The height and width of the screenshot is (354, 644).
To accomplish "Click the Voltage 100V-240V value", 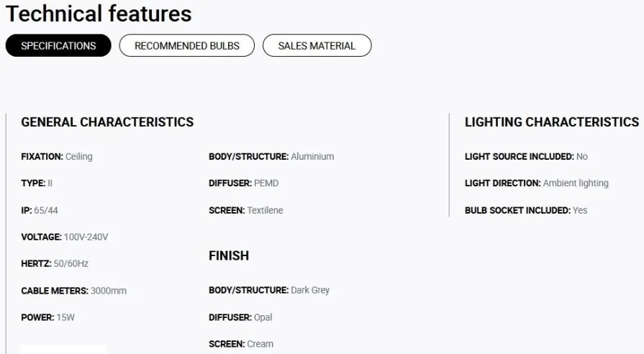I will pyautogui.click(x=65, y=237).
